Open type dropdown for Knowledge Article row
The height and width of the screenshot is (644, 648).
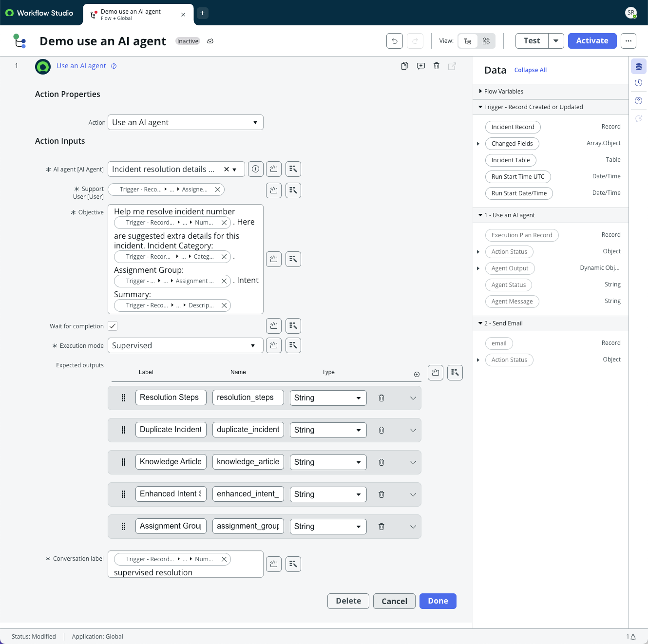coord(328,462)
